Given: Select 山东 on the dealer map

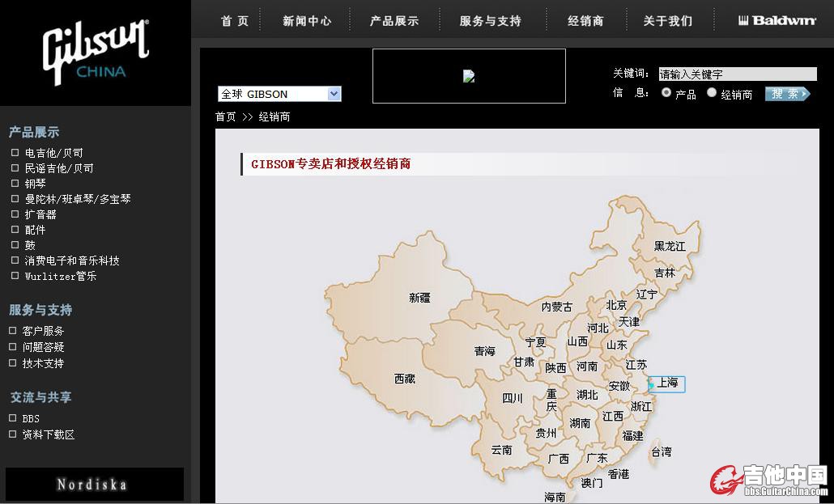Looking at the screenshot, I should click(x=617, y=345).
